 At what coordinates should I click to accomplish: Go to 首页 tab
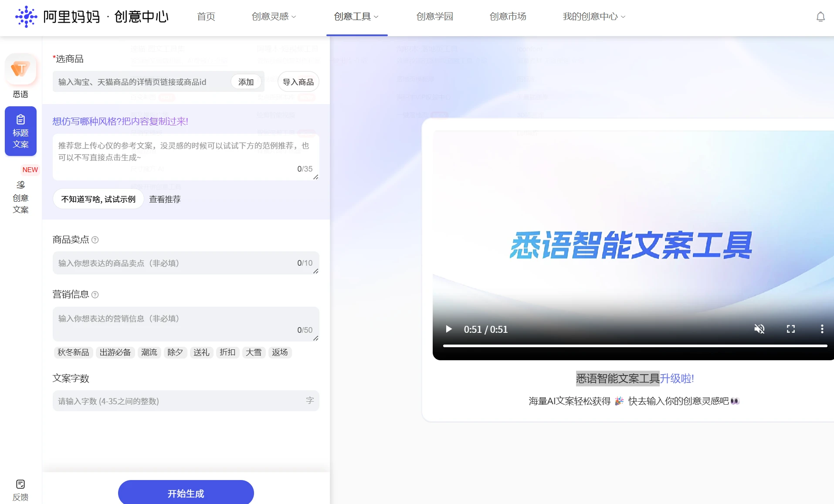coord(206,17)
